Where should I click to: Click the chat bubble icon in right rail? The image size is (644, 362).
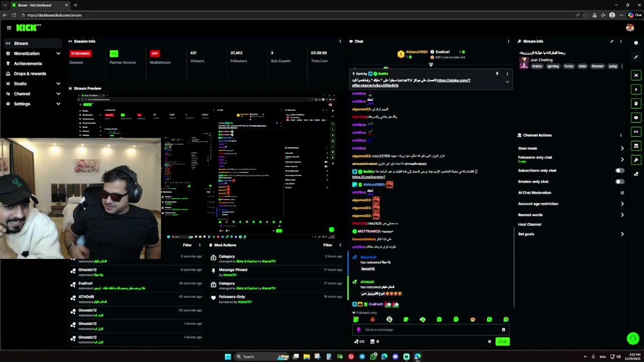click(x=636, y=118)
